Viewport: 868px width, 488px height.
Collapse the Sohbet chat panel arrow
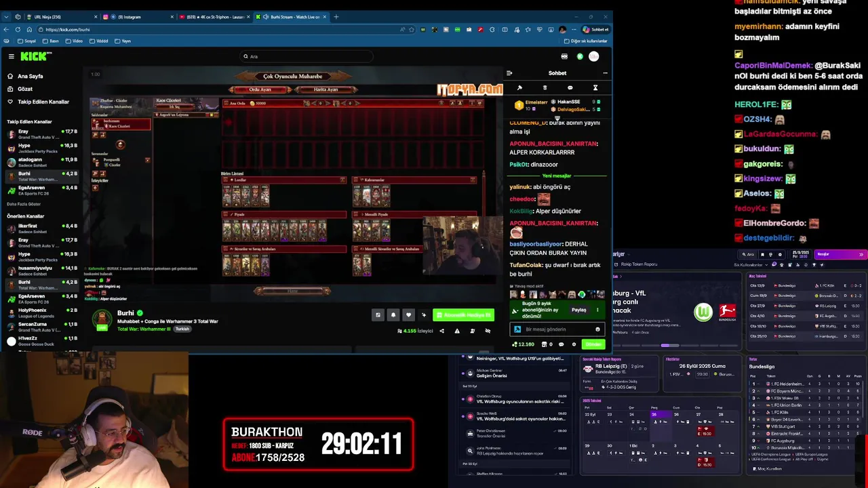pyautogui.click(x=509, y=73)
